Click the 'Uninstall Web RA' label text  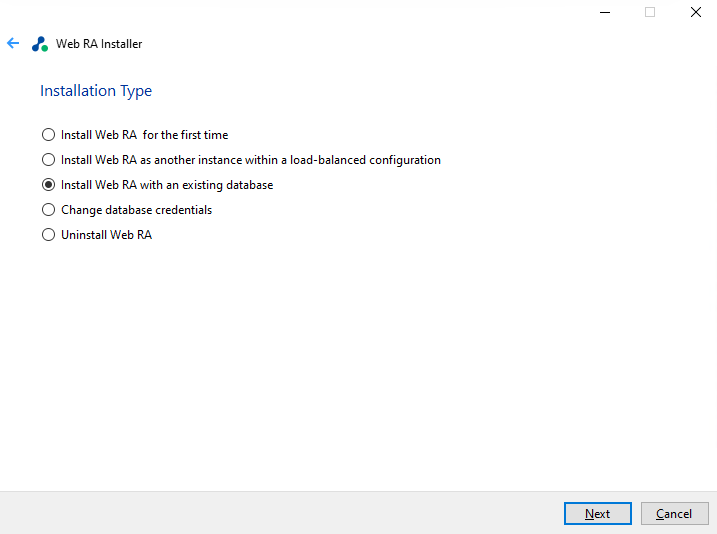coord(106,235)
